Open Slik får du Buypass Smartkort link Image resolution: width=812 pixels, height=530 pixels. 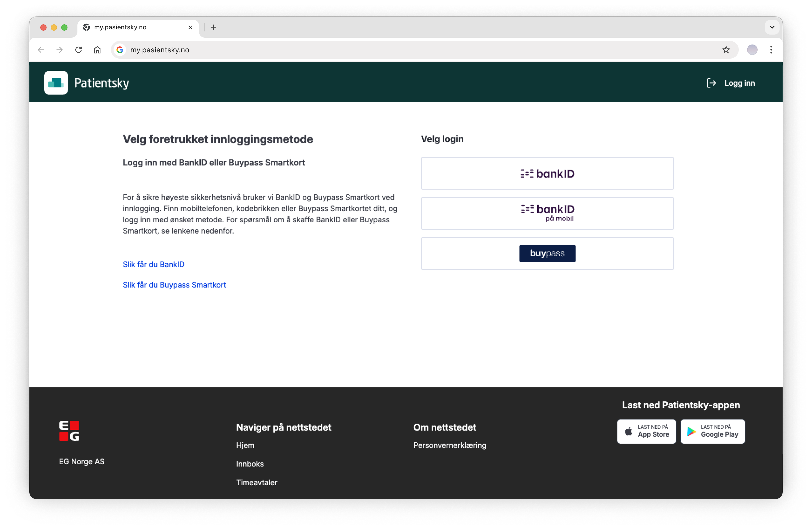pos(174,285)
